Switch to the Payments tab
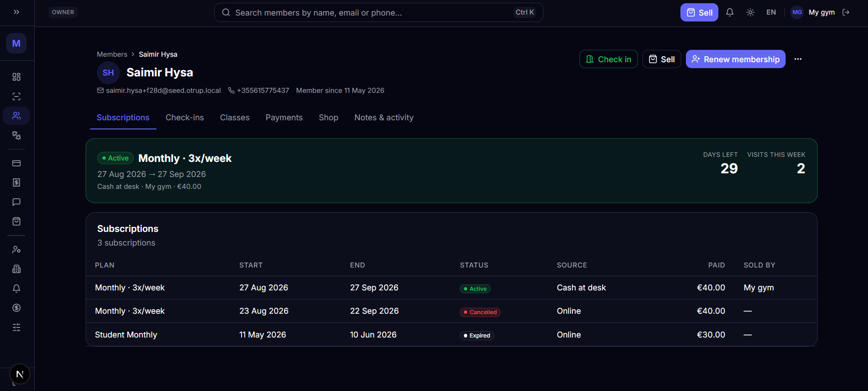The height and width of the screenshot is (391, 868). [x=284, y=118]
